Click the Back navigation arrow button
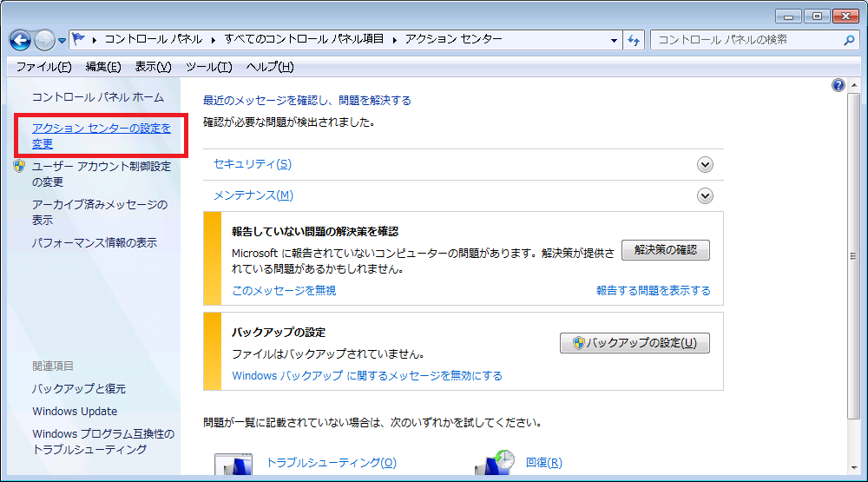Image resolution: width=868 pixels, height=482 pixels. coord(21,40)
